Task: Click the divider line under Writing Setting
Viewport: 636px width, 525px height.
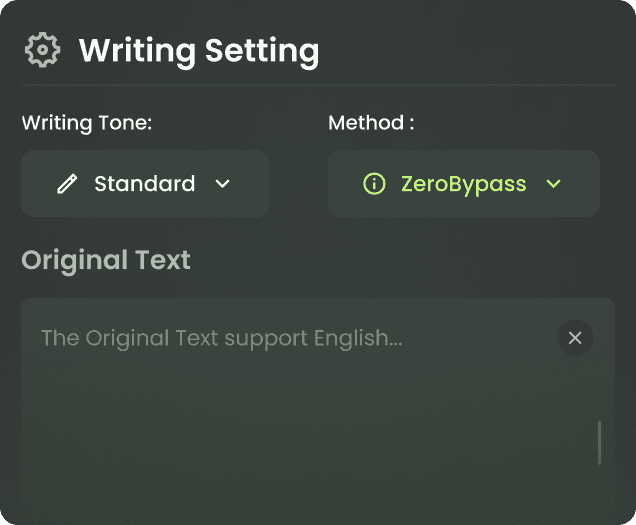Action: coord(318,86)
